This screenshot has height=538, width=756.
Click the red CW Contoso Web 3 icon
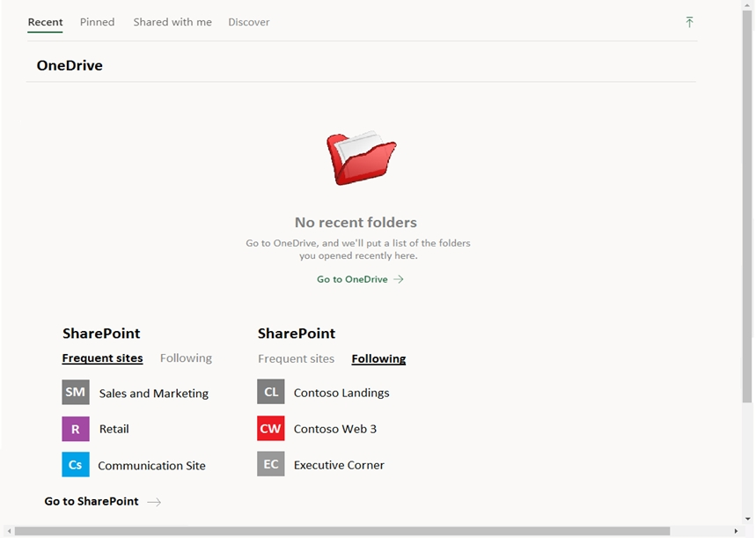tap(271, 429)
